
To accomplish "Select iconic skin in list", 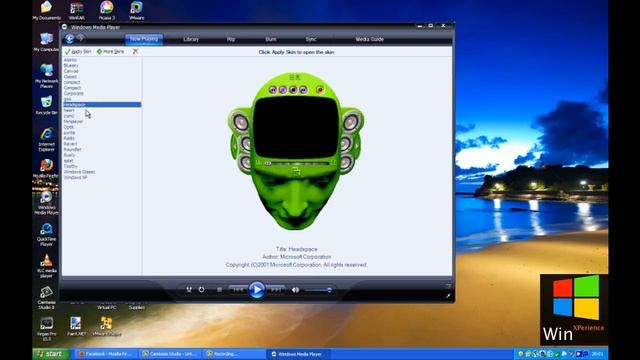I will pyautogui.click(x=69, y=116).
